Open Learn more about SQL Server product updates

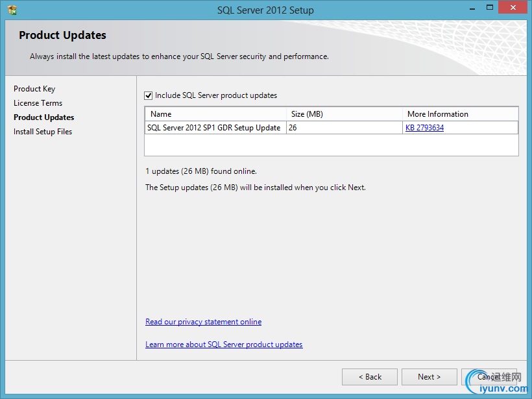click(224, 345)
